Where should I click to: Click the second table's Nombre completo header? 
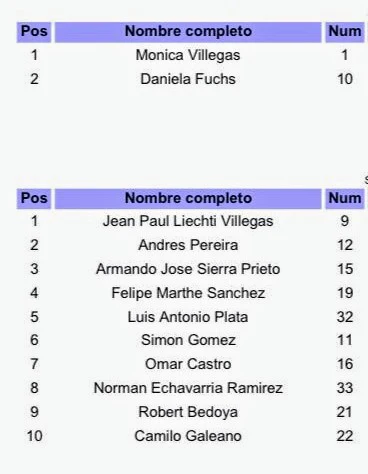click(x=188, y=199)
